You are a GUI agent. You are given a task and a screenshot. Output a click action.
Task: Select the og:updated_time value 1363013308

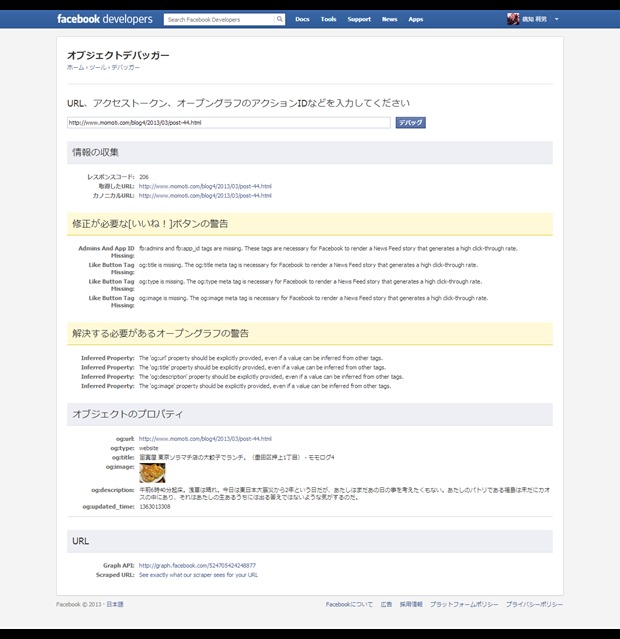[155, 507]
